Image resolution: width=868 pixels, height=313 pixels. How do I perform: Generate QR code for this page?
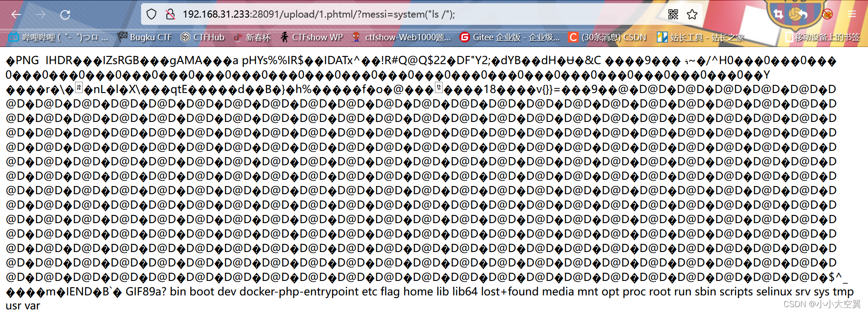[673, 14]
